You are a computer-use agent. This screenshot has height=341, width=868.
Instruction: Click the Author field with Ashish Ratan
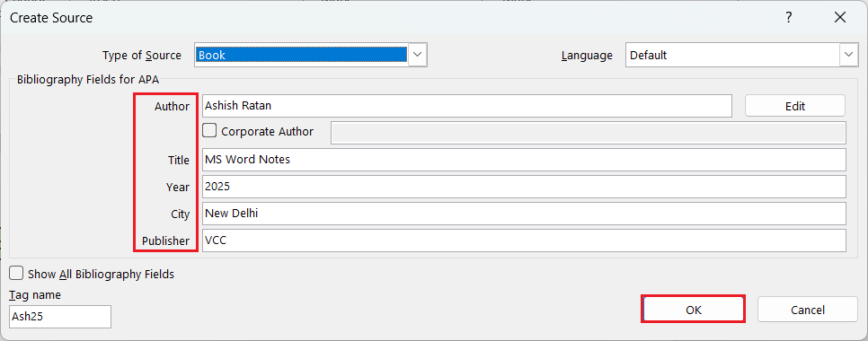coord(467,106)
